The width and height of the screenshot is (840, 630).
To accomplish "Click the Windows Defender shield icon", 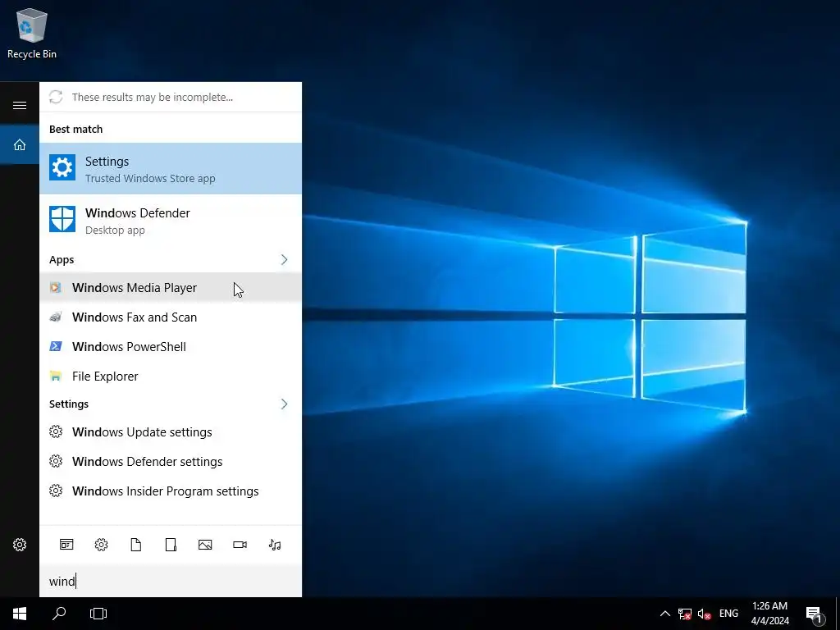I will tap(62, 219).
